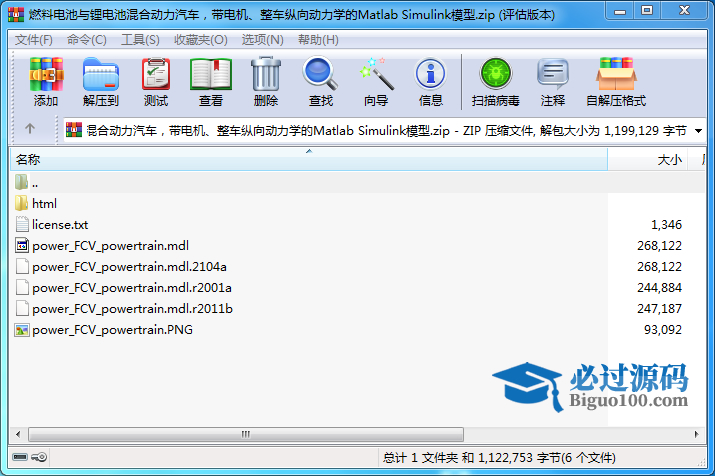
Task: Click the horizontal scrollbar thumb
Action: point(246,434)
